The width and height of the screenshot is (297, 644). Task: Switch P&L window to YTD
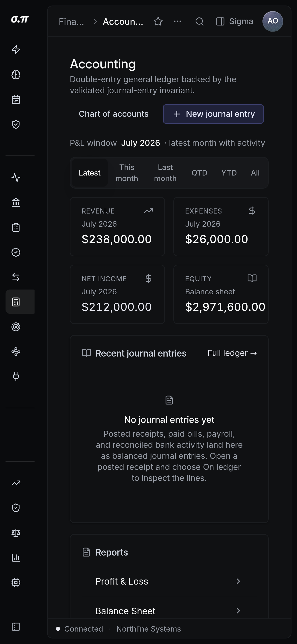pos(229,173)
